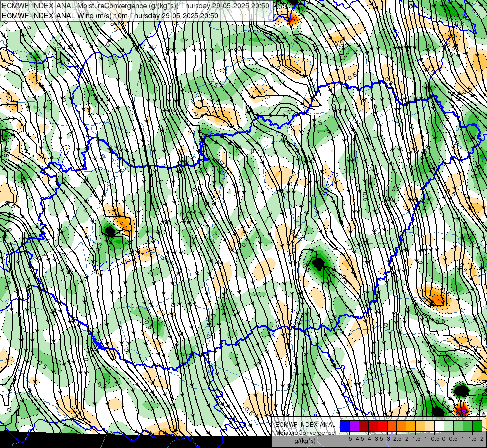Pick the lightest green legend swatch
The width and height of the screenshot is (487, 448).
coord(449,426)
